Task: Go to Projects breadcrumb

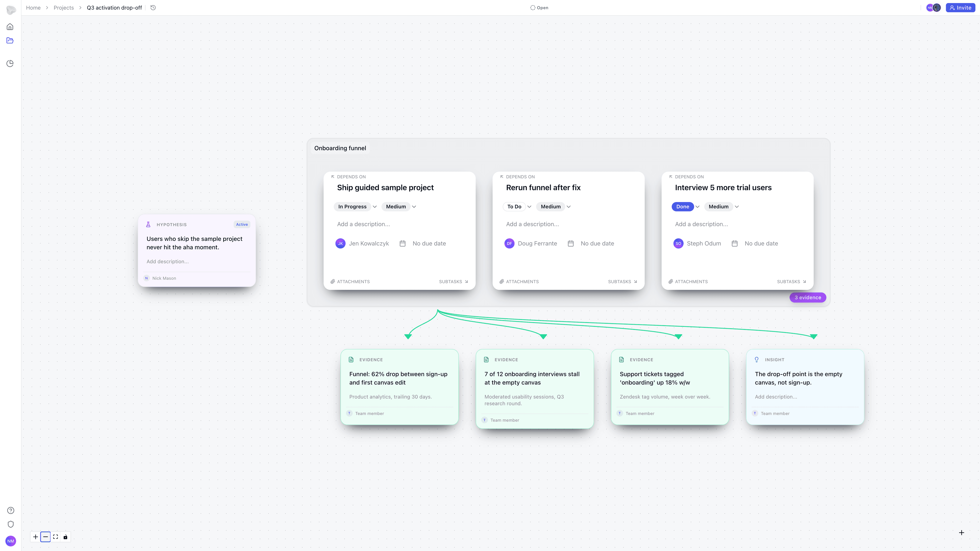Action: (x=64, y=8)
